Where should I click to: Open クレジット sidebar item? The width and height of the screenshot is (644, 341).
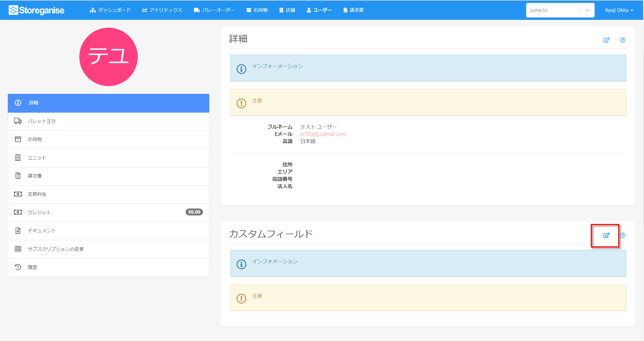tap(108, 213)
